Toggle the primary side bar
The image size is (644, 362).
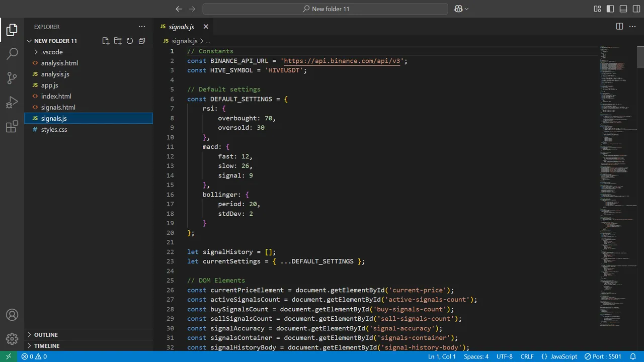point(610,9)
